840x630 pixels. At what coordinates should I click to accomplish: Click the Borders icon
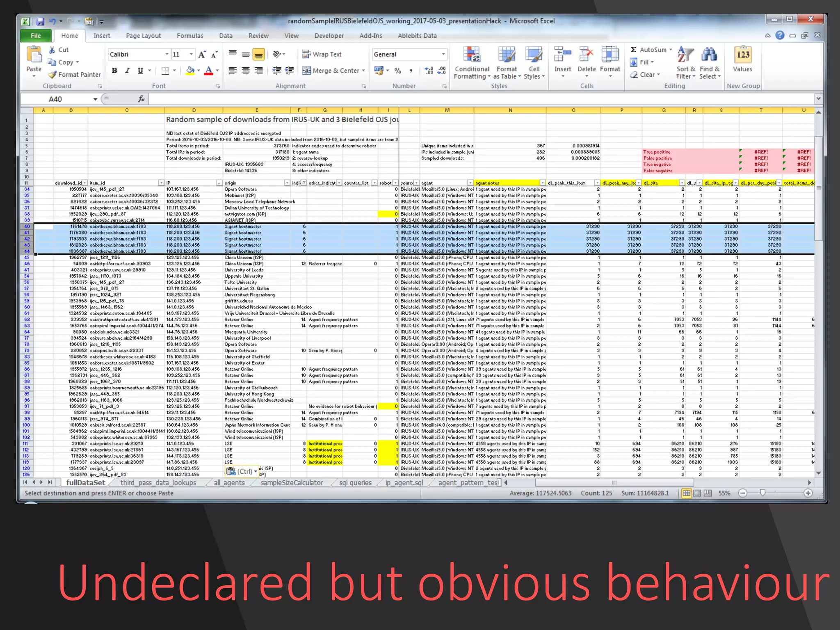point(165,71)
